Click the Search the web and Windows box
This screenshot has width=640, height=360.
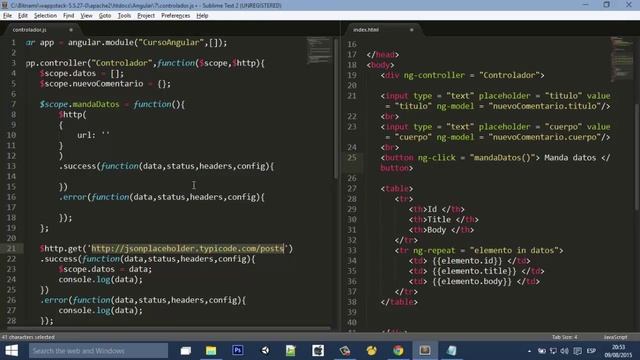[x=98, y=351]
